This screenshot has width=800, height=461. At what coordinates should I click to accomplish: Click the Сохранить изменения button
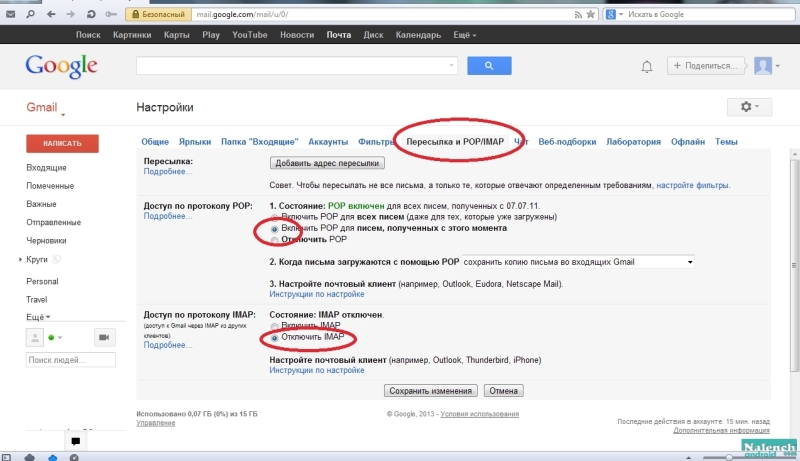(x=431, y=391)
